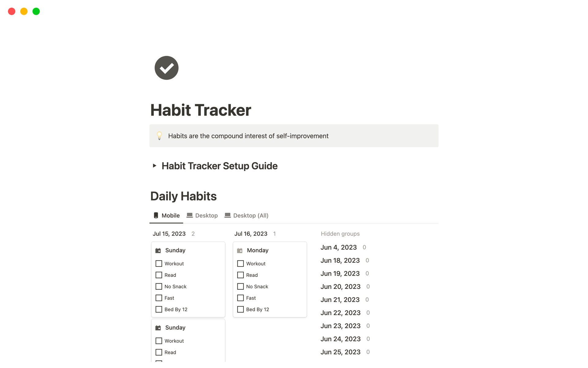The width and height of the screenshot is (588, 368).
Task: Toggle the Bed By 12 checkbox for Sunday
Action: point(159,309)
